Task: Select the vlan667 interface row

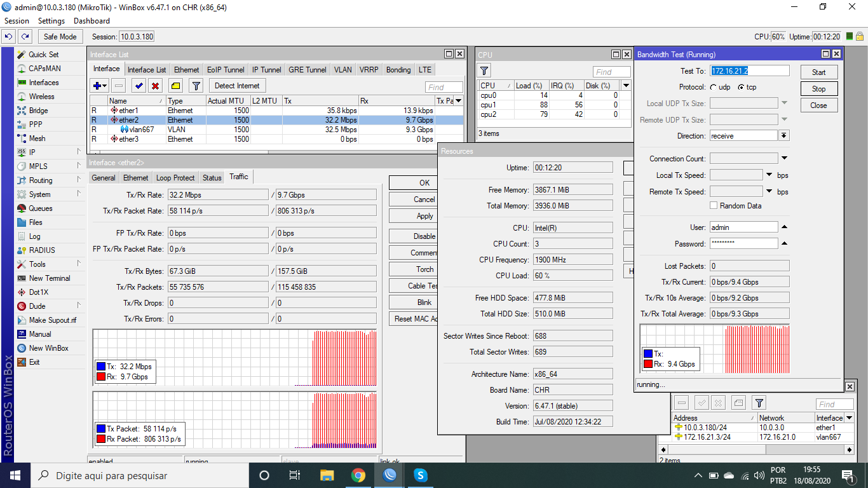Action: pyautogui.click(x=276, y=130)
